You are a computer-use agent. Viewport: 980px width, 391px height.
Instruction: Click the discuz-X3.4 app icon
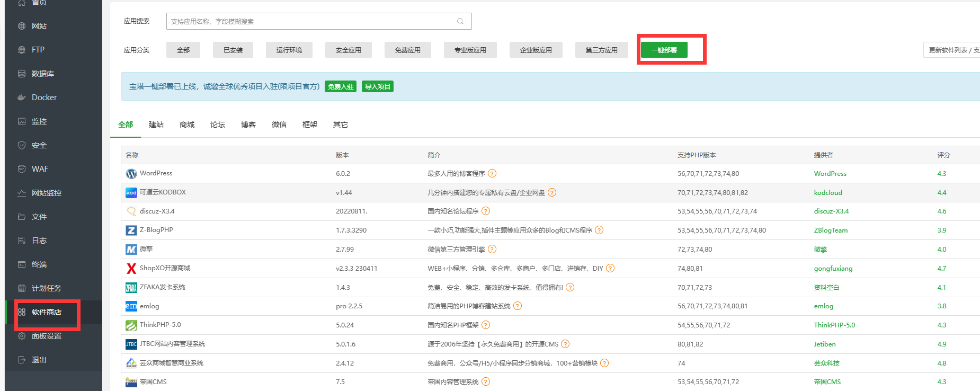click(x=131, y=211)
